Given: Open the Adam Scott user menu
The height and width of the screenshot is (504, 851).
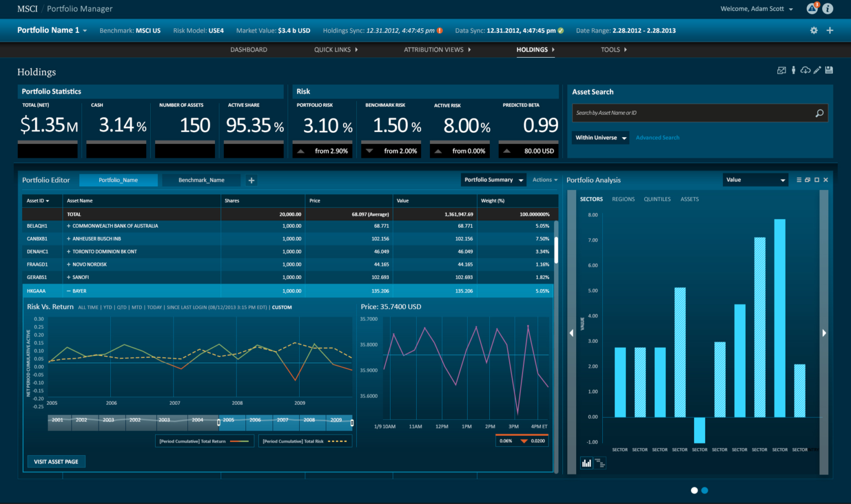Looking at the screenshot, I should point(757,9).
